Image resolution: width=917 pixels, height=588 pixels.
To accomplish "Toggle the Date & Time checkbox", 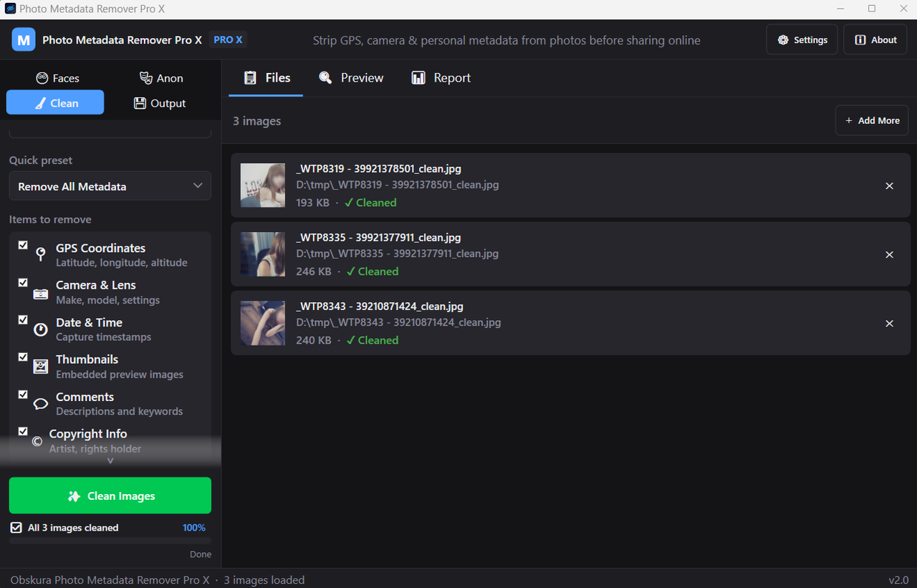I will point(23,319).
